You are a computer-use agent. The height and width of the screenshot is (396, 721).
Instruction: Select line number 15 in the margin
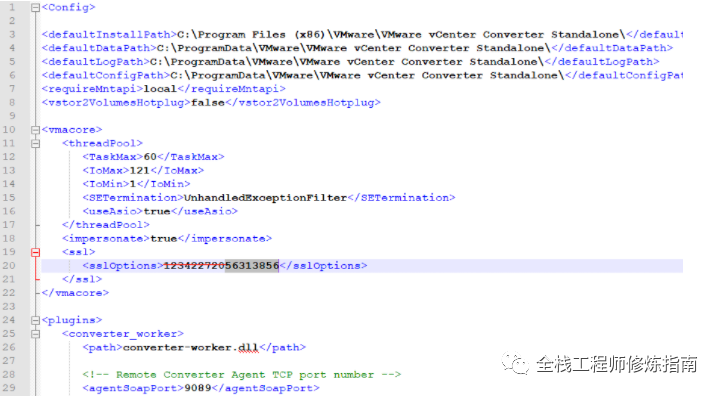[x=9, y=198]
